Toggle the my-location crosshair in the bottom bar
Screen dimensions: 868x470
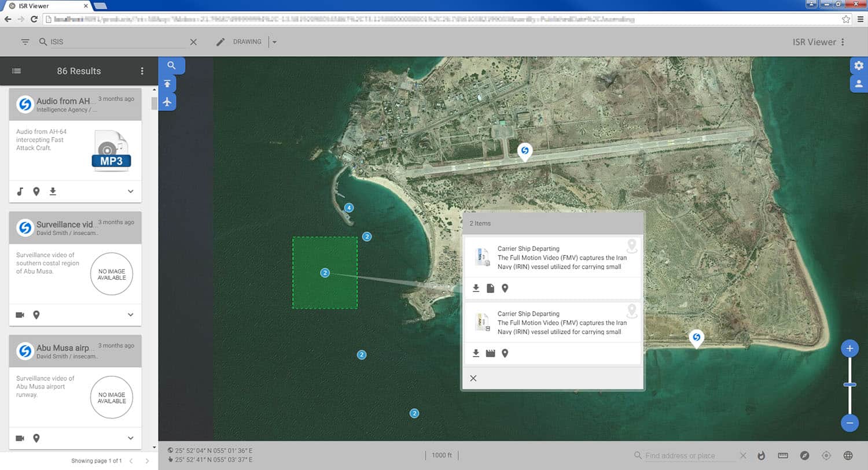pyautogui.click(x=826, y=456)
